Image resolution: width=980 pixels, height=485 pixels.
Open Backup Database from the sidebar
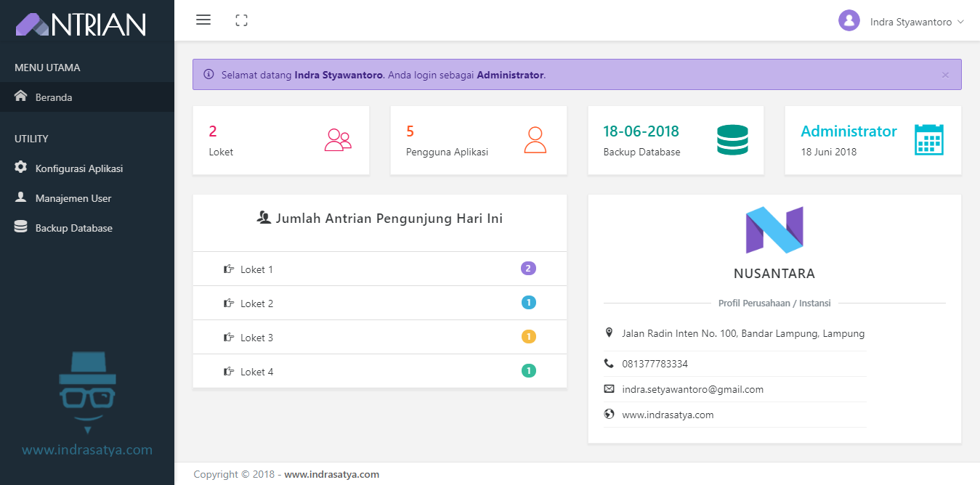(x=75, y=227)
